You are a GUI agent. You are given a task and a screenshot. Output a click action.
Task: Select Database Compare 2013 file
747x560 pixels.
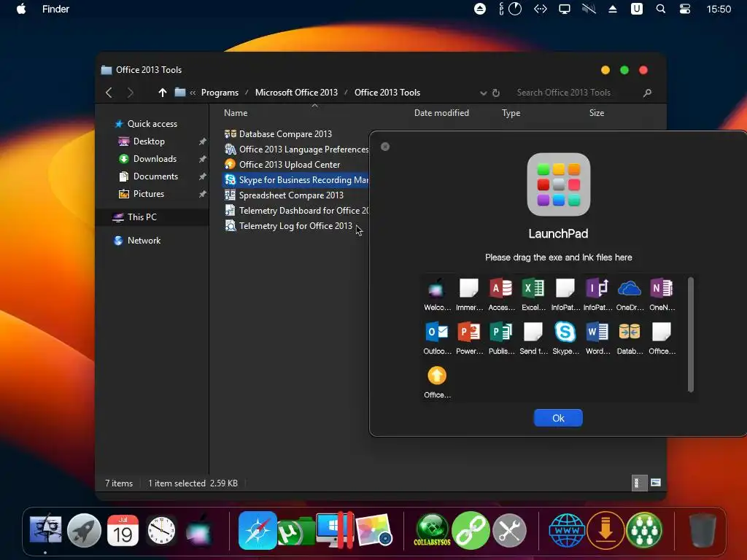click(x=278, y=134)
